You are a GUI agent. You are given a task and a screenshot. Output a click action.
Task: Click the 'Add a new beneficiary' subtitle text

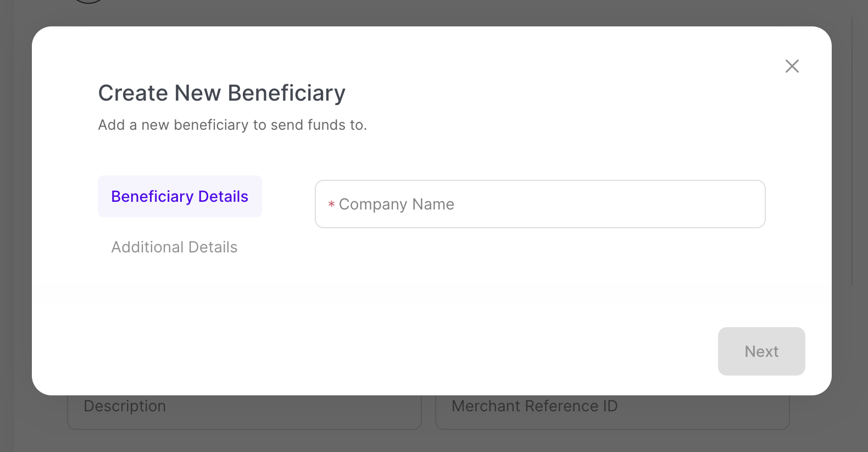(232, 125)
